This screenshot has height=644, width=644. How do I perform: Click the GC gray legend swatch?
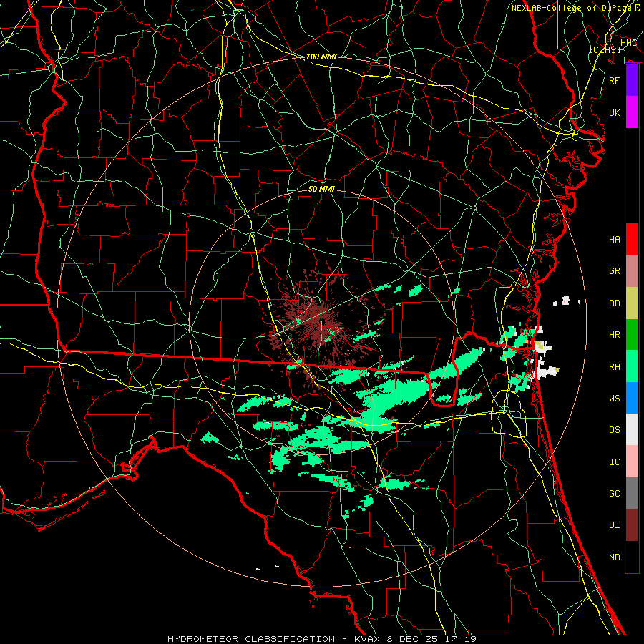[x=632, y=493]
